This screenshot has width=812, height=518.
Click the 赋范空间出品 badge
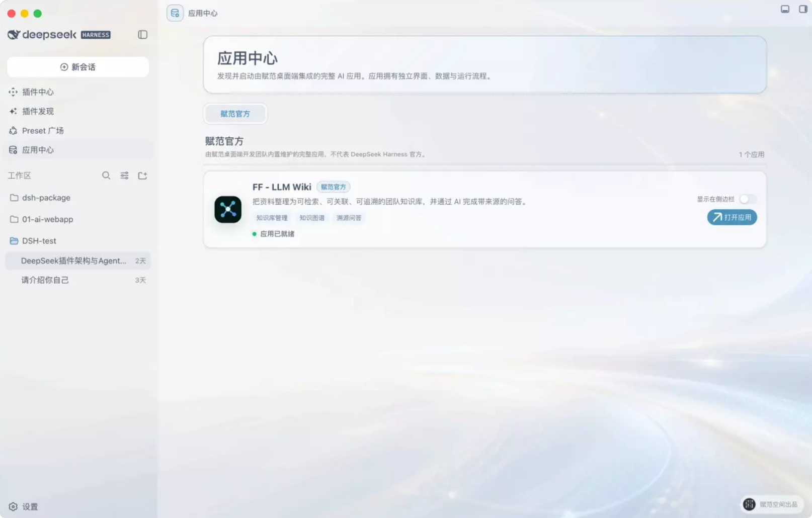(x=772, y=504)
